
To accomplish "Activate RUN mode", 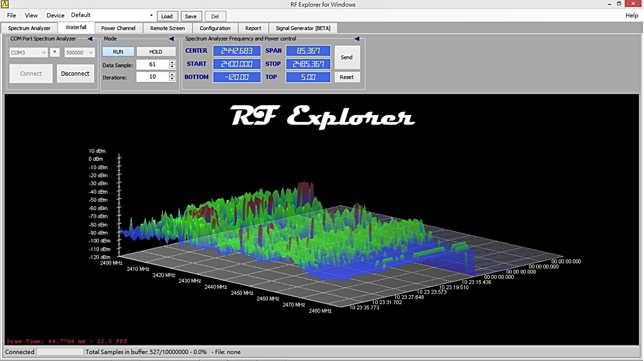I will tap(118, 52).
